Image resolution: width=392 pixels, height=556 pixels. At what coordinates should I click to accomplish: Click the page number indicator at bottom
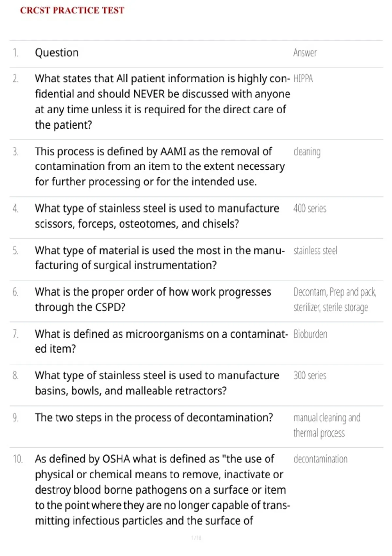click(196, 538)
